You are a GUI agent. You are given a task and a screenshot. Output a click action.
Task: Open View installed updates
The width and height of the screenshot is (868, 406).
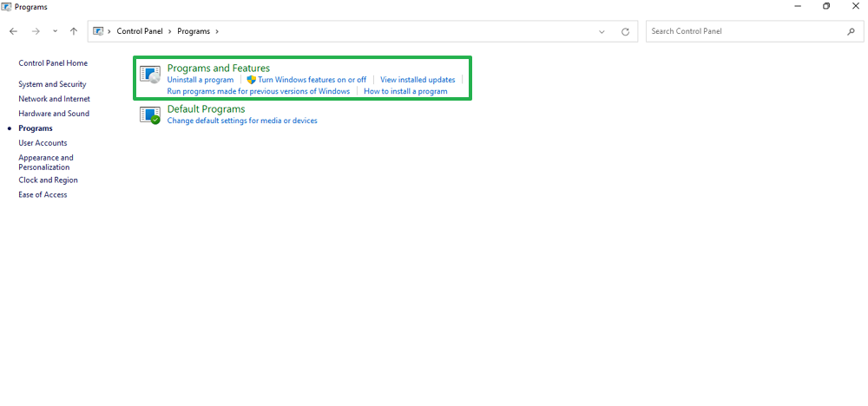point(418,80)
